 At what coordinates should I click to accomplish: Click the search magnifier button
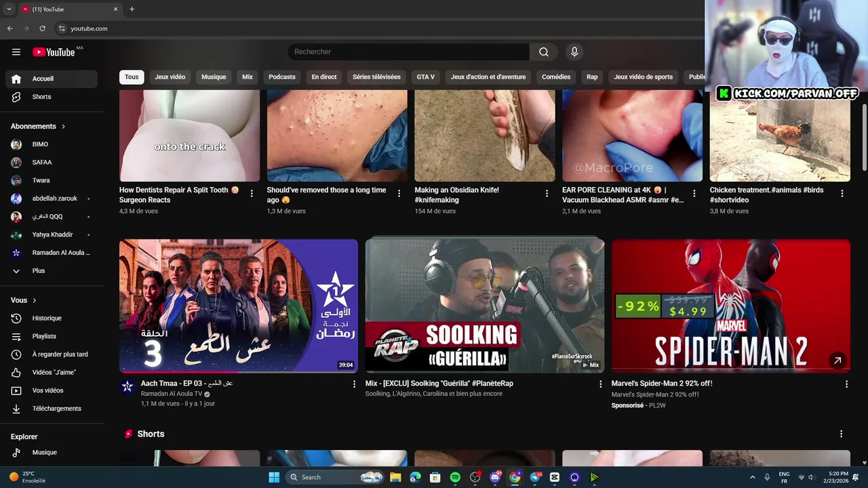pos(544,52)
